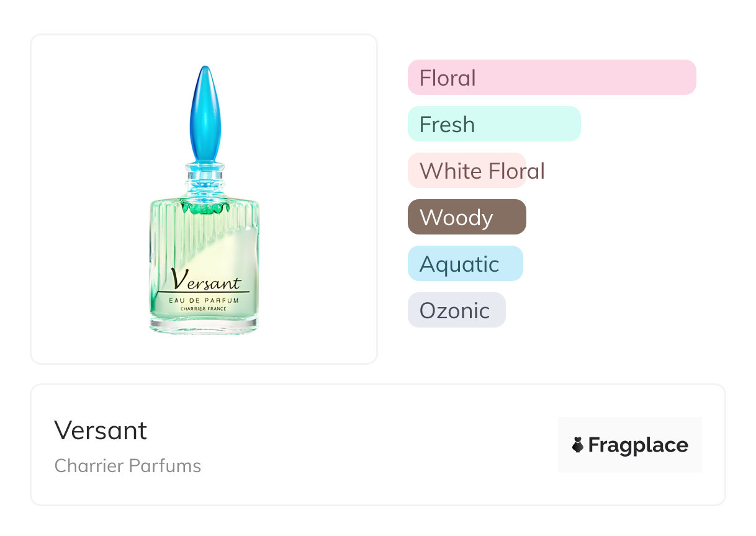Click the green scalloped collar inside bottle
Image resolution: width=756 pixels, height=536 pixels.
(x=204, y=207)
